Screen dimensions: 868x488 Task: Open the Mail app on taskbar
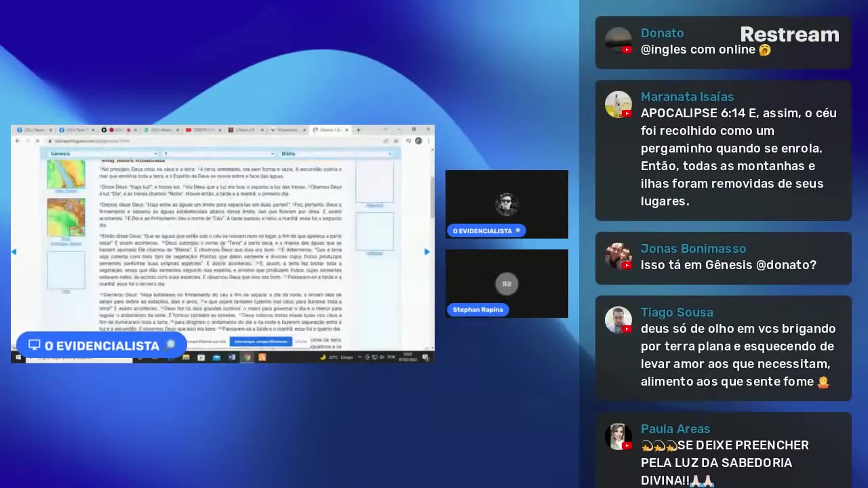click(x=217, y=357)
